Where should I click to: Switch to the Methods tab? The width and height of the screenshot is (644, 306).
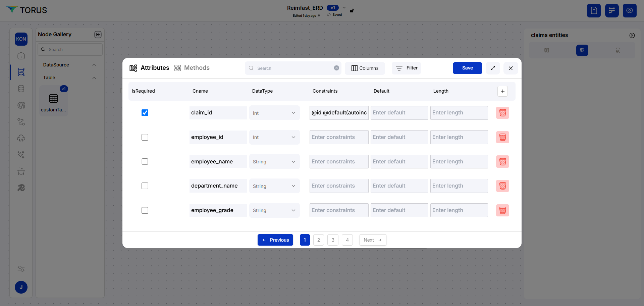coord(197,68)
